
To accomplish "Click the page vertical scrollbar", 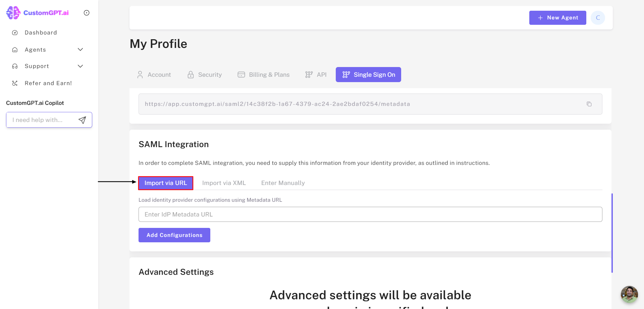I will 612,233.
